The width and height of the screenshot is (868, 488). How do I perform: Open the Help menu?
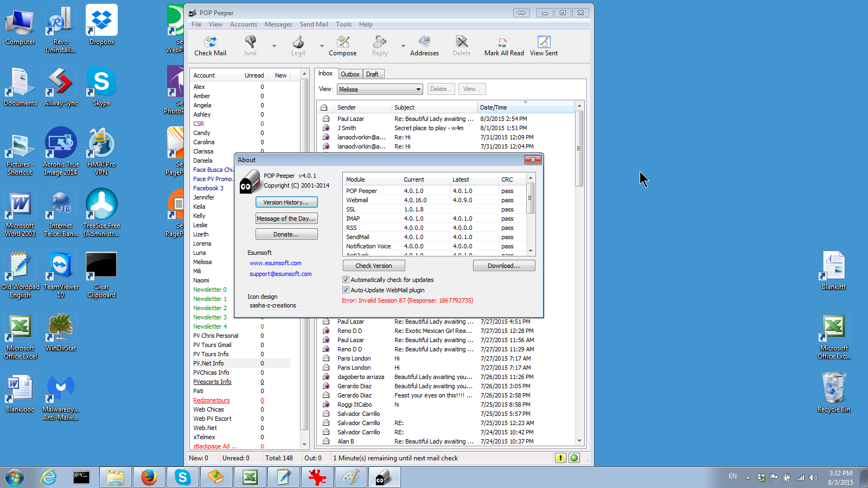pos(366,24)
